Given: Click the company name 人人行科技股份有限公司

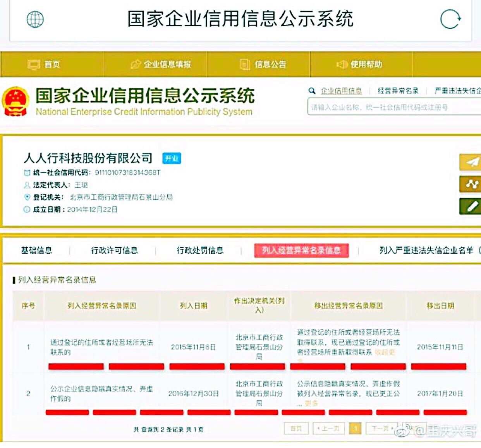Looking at the screenshot, I should [x=88, y=158].
